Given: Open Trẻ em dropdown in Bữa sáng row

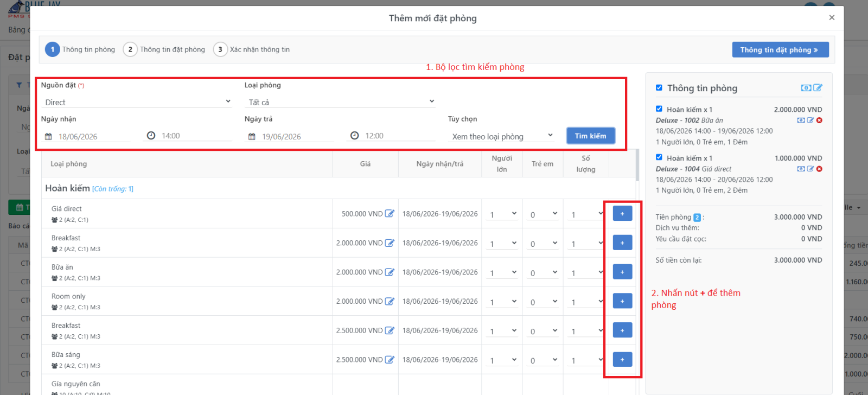Looking at the screenshot, I should pyautogui.click(x=542, y=360).
